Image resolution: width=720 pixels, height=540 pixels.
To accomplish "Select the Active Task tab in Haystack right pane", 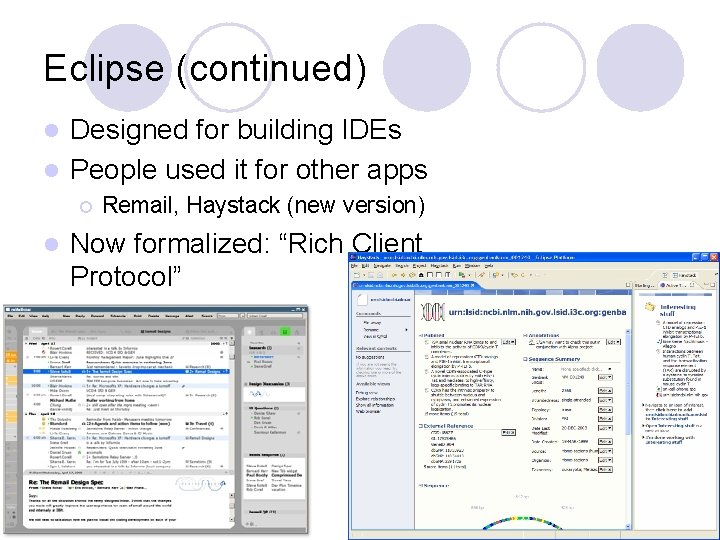I will 675,285.
